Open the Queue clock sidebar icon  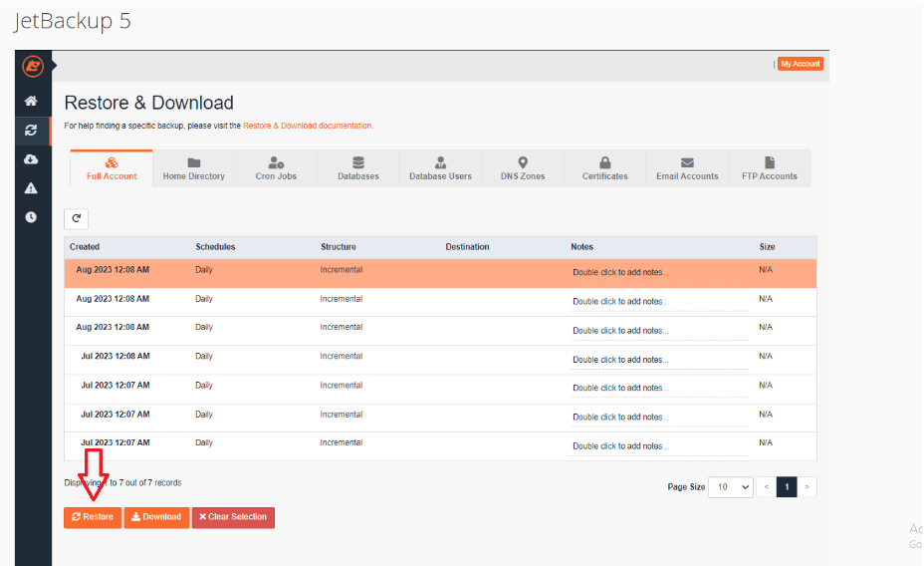point(31,217)
